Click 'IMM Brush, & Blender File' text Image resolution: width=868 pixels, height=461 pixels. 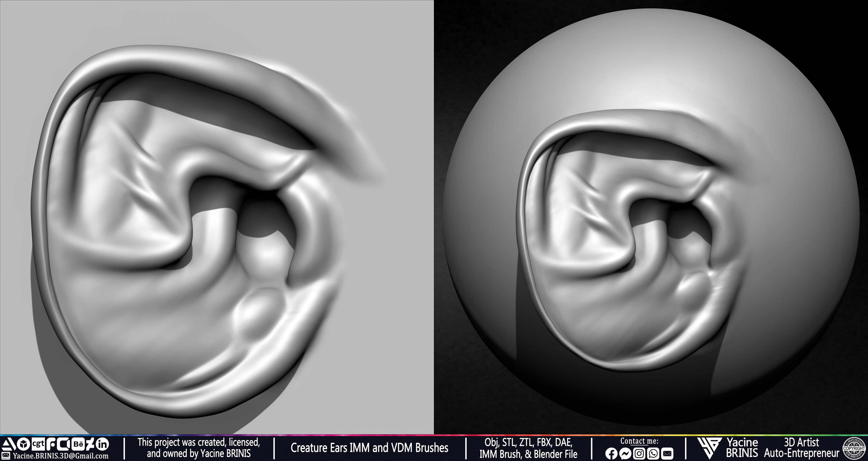(528, 454)
